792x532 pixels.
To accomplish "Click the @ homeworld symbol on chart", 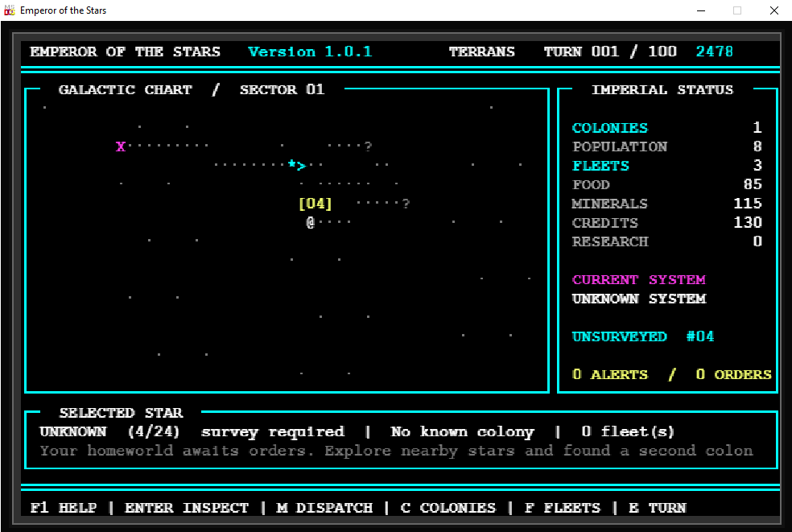I will (311, 222).
